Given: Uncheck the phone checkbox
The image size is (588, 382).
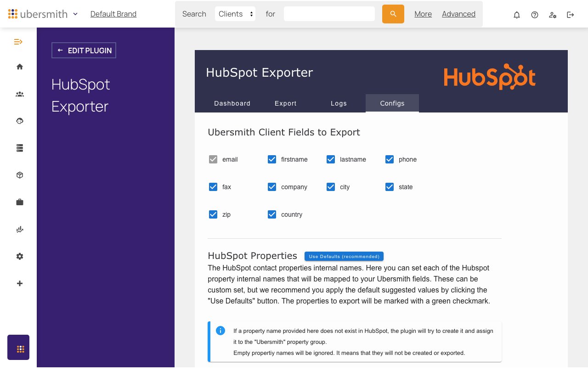Looking at the screenshot, I should pyautogui.click(x=390, y=159).
